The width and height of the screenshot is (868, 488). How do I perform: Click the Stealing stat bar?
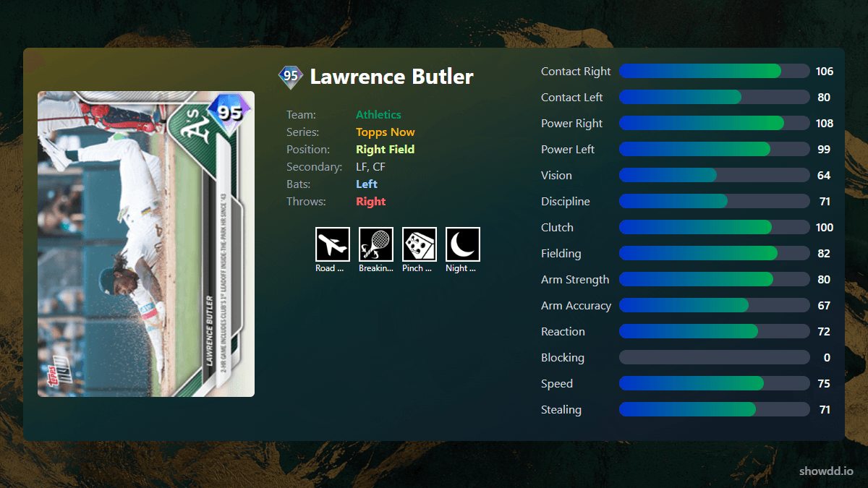[715, 409]
